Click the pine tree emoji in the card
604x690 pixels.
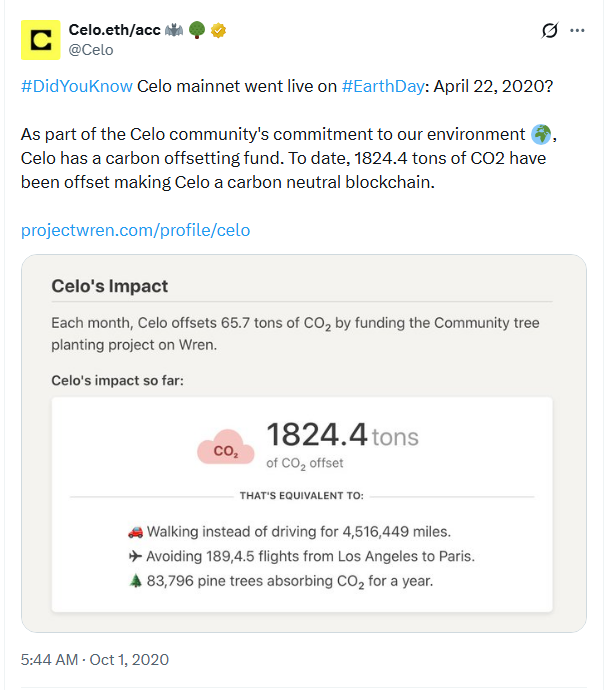tap(135, 581)
